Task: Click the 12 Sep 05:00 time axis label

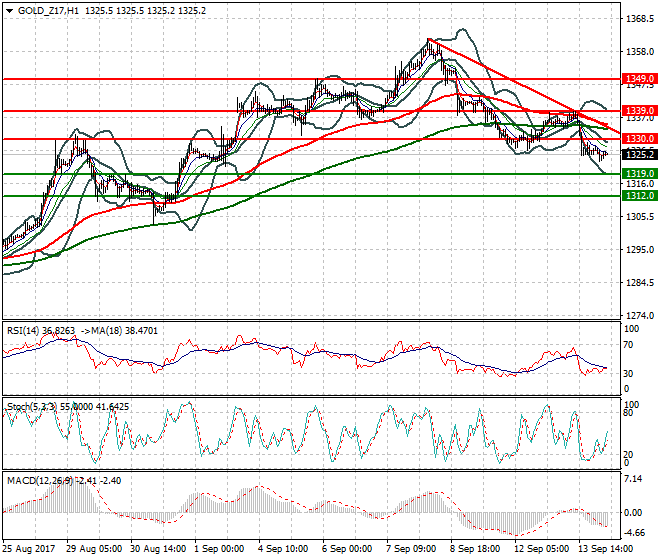Action: click(542, 549)
